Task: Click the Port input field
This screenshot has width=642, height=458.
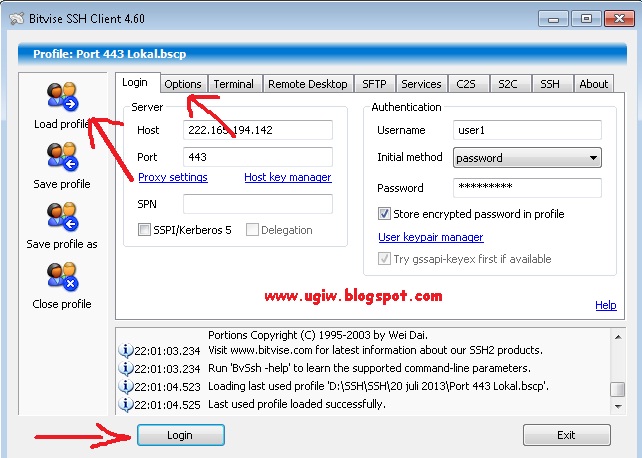Action: coord(258,157)
